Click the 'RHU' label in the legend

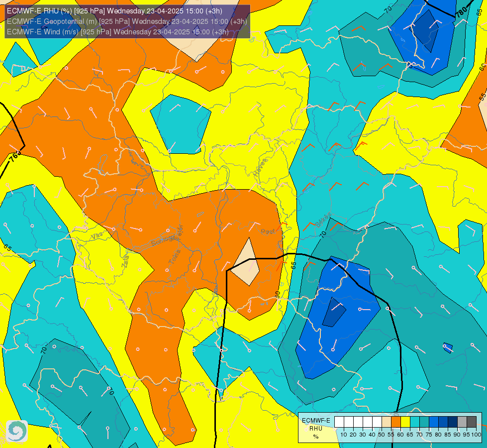pos(316,429)
